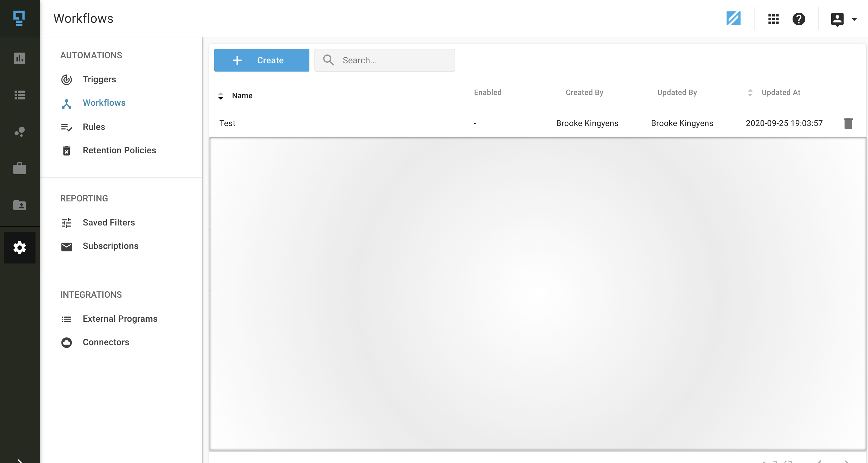Navigate to Saved Filters
The image size is (868, 463).
click(x=108, y=223)
